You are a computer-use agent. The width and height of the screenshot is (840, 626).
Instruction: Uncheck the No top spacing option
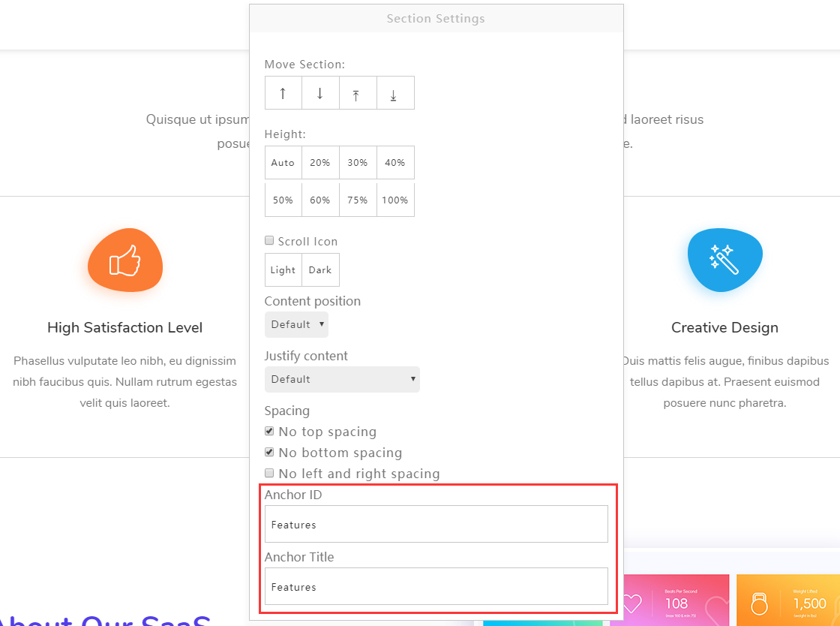(x=269, y=431)
